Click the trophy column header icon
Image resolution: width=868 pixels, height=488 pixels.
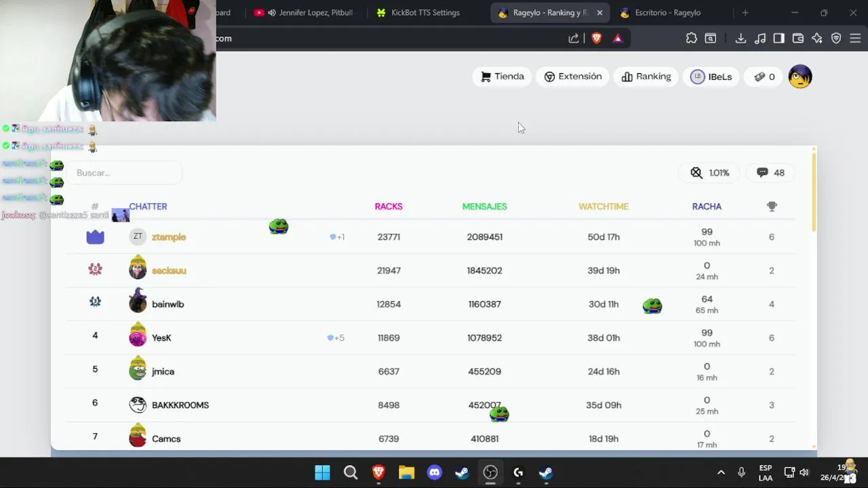[x=772, y=207]
